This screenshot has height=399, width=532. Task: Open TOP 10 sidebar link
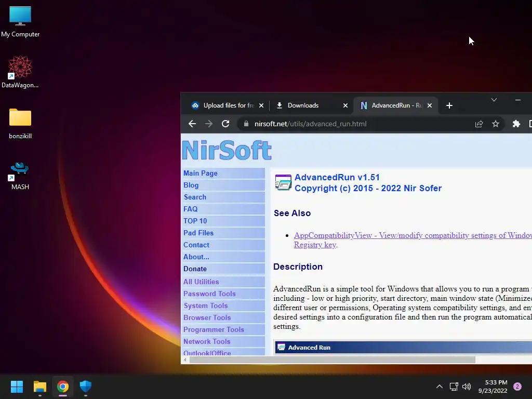click(x=195, y=221)
